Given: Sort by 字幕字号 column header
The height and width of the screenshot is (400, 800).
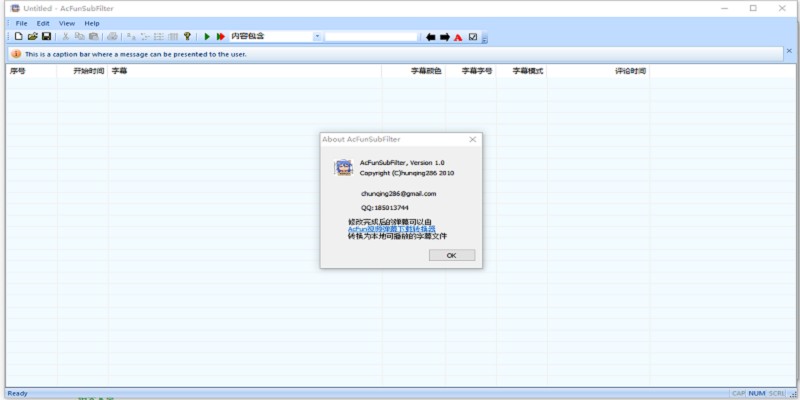Looking at the screenshot, I should [x=470, y=71].
